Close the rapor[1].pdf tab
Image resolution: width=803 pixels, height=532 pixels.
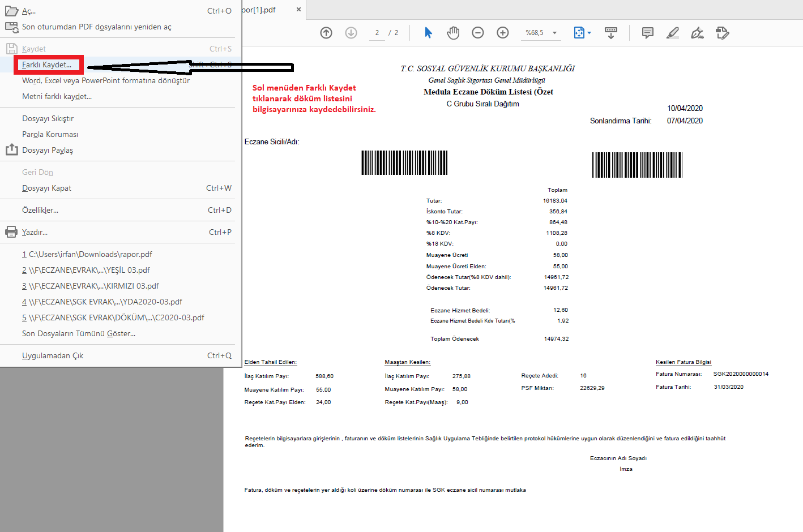pyautogui.click(x=299, y=10)
